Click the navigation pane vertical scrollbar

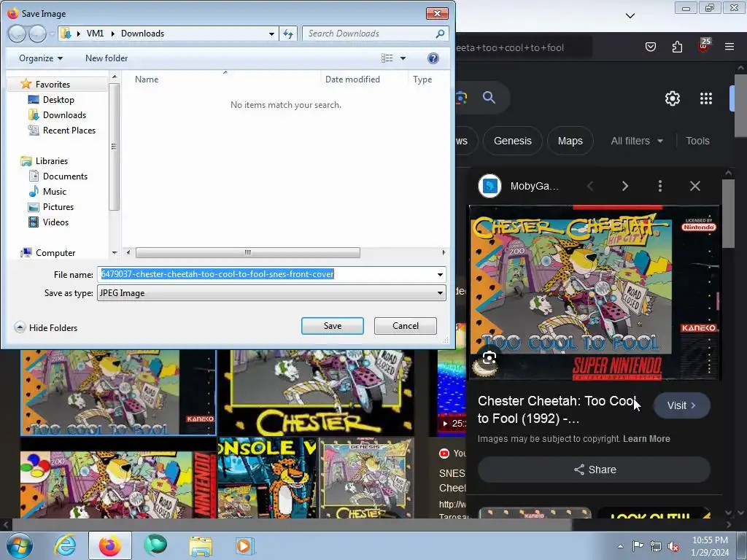(113, 146)
